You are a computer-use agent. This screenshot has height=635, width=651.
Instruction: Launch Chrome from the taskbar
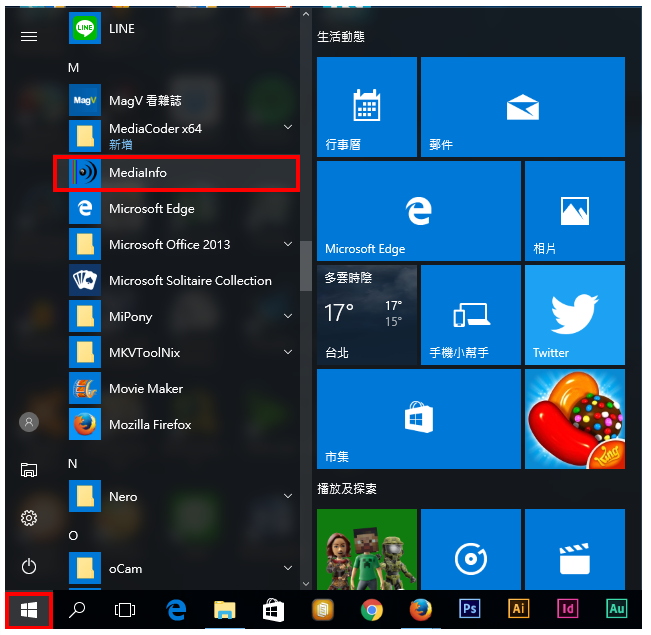[x=372, y=610]
